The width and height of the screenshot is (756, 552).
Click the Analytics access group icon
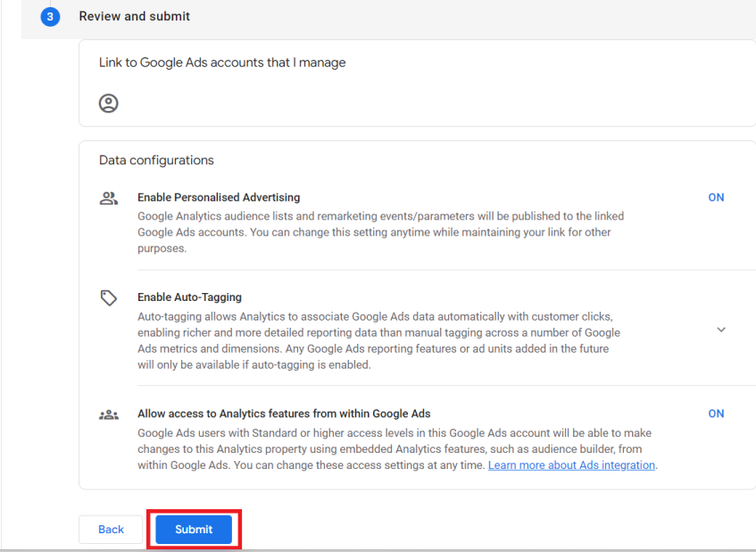coord(109,414)
